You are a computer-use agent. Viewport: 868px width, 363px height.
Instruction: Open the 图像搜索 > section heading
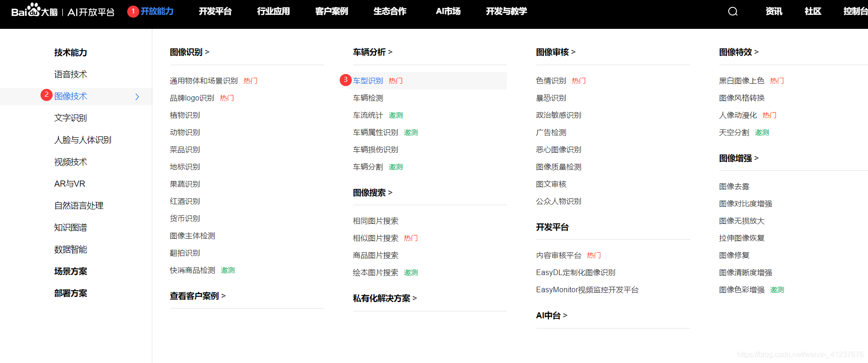373,193
